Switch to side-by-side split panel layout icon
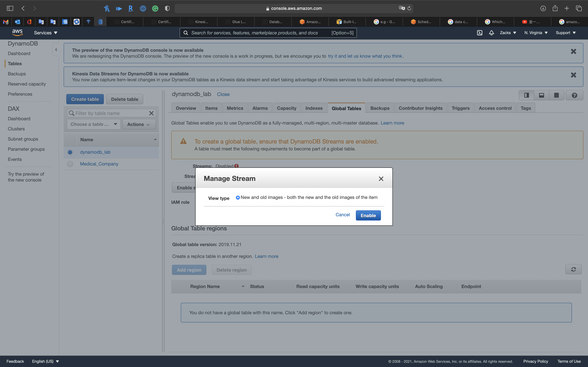The width and height of the screenshot is (588, 367). pos(526,95)
